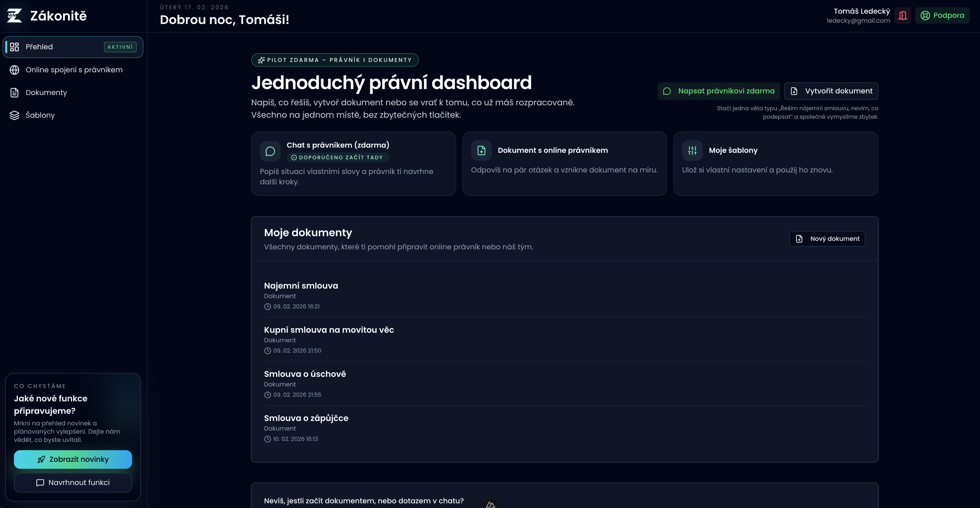Open the Přehled grid icon in sidebar
Image resolution: width=980 pixels, height=508 pixels.
[14, 47]
